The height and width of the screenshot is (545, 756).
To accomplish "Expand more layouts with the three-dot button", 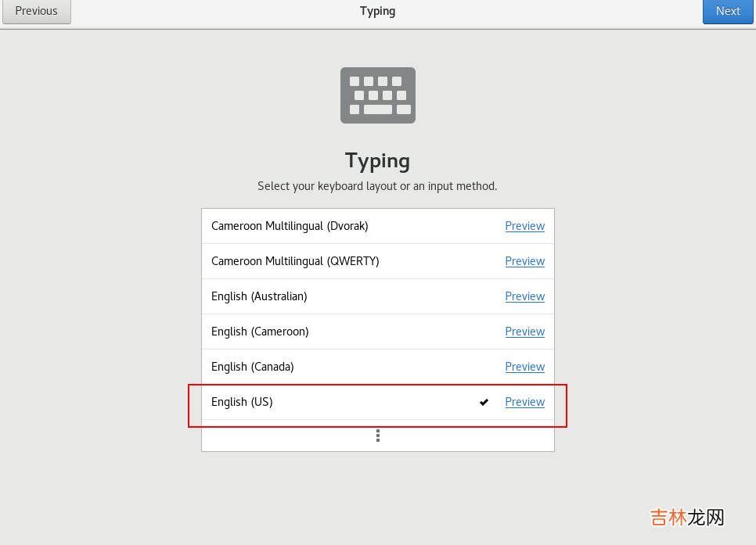I will (377, 436).
